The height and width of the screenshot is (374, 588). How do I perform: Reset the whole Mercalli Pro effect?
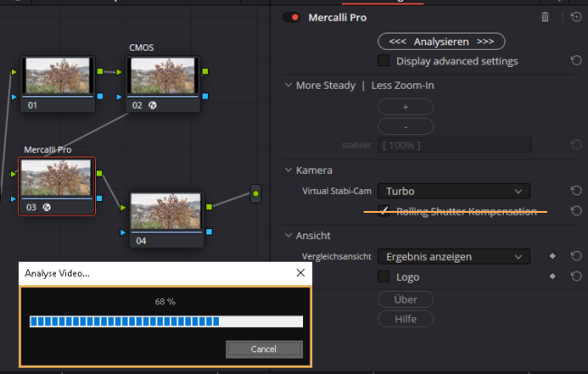[576, 17]
